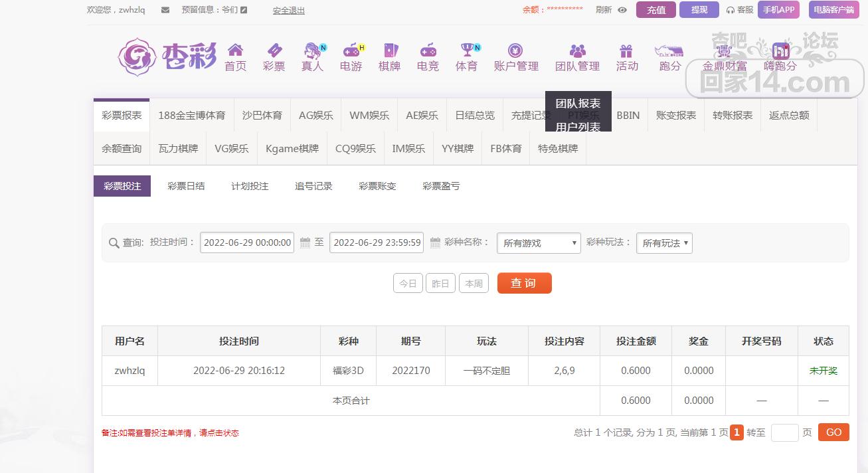Click the 电游 game controller icon

click(351, 50)
